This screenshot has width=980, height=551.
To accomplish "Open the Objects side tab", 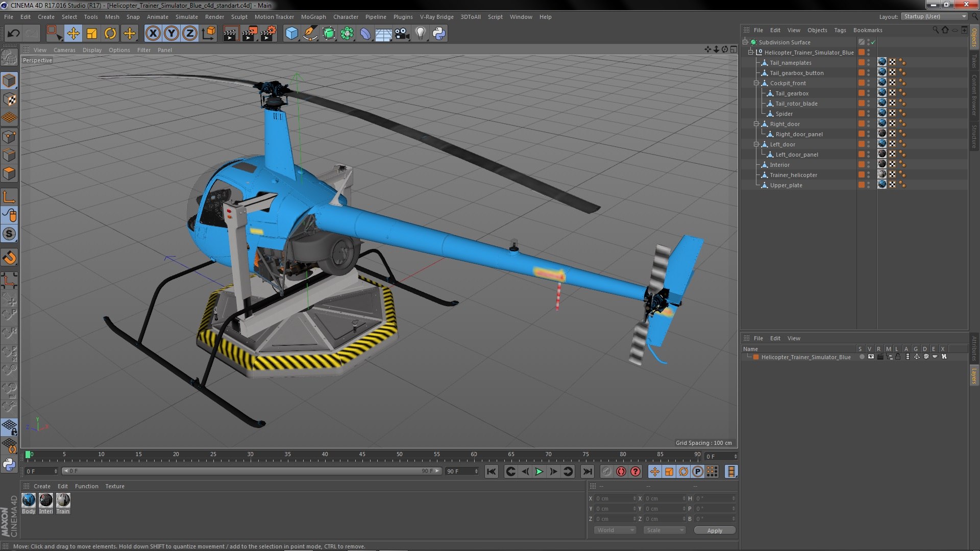I will [x=974, y=37].
